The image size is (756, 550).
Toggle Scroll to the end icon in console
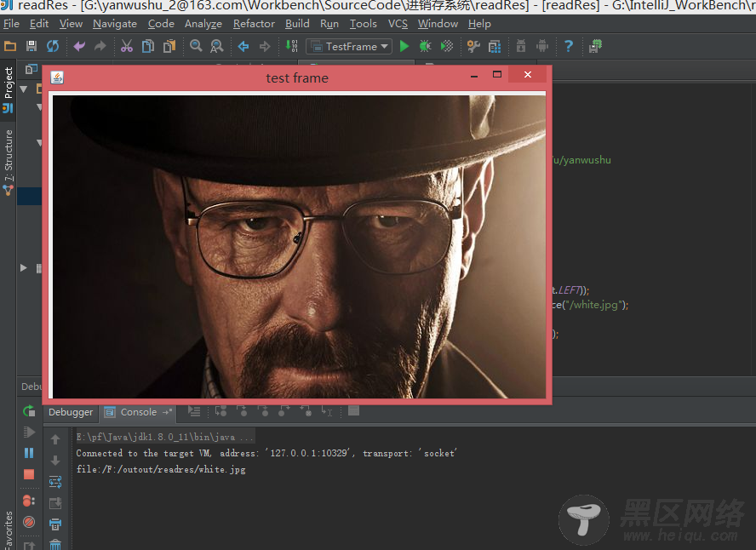point(55,503)
